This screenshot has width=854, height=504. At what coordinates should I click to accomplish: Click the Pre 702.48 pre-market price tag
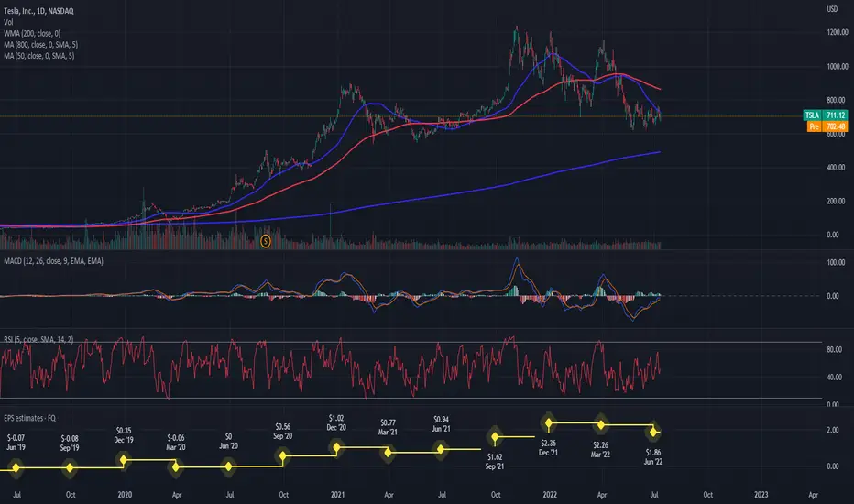click(827, 126)
